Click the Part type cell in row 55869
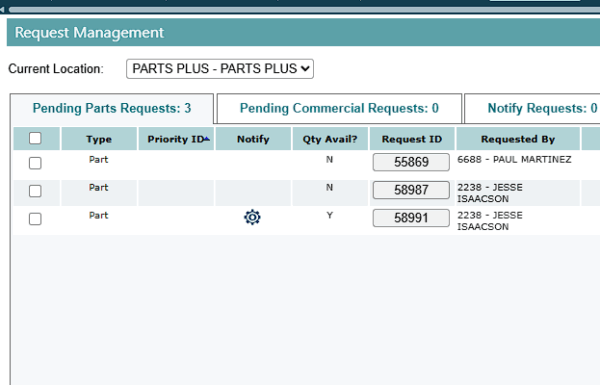600x385 pixels. (x=99, y=160)
